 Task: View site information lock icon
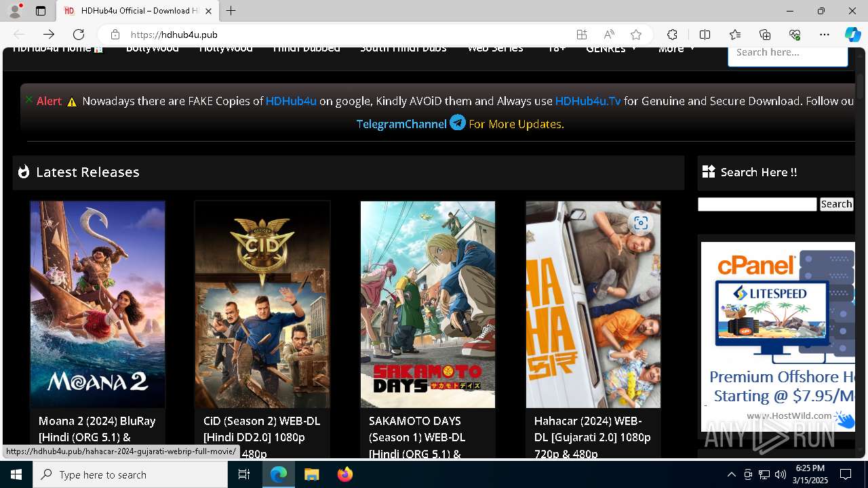coord(115,35)
